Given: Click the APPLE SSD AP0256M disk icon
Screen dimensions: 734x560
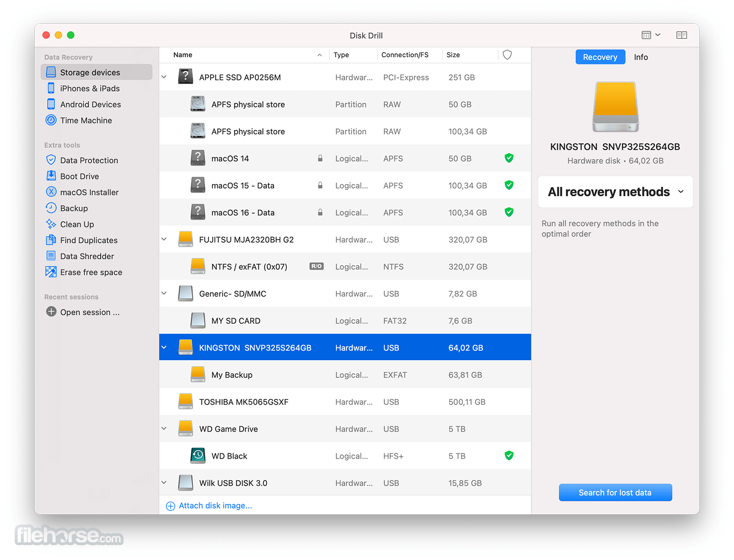Looking at the screenshot, I should pyautogui.click(x=185, y=77).
